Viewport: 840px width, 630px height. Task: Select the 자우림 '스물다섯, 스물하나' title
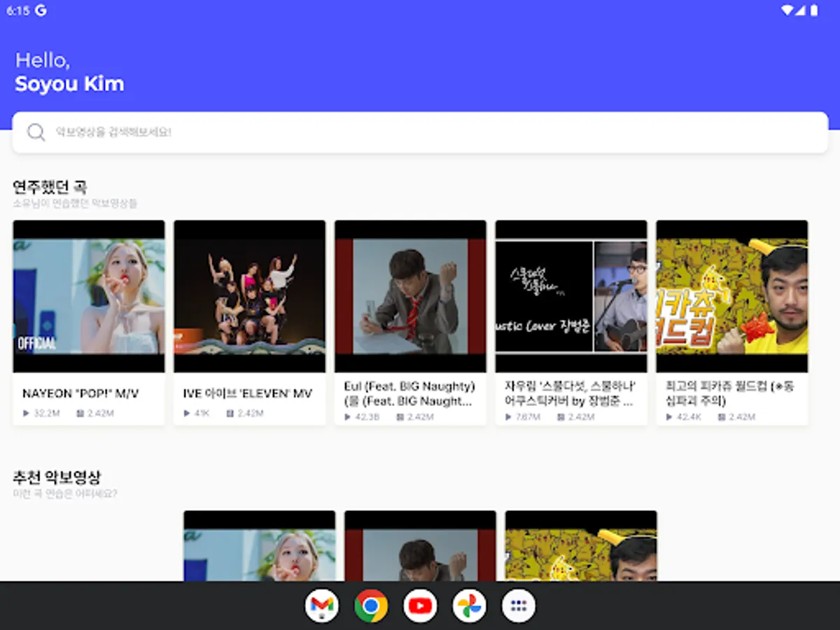(x=570, y=393)
